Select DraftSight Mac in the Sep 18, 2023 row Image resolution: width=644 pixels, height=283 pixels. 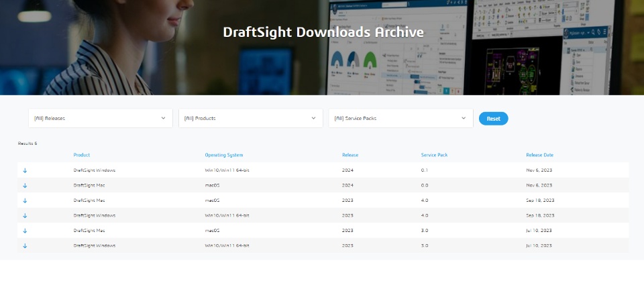(89, 201)
